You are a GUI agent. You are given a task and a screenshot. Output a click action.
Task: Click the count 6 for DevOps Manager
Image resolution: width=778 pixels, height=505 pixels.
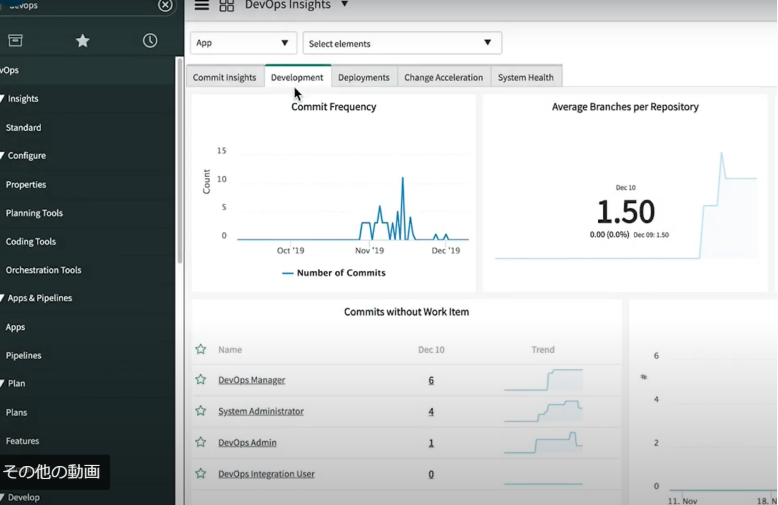point(431,380)
